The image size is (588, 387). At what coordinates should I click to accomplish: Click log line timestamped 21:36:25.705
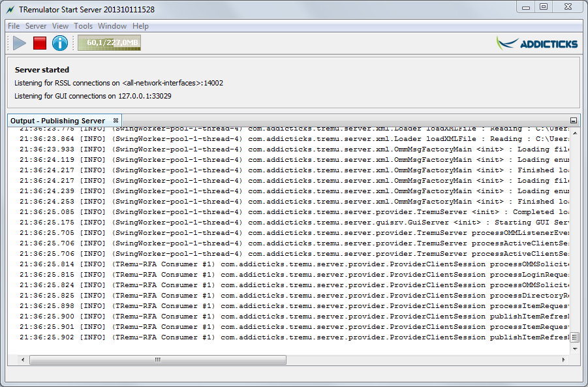point(294,233)
